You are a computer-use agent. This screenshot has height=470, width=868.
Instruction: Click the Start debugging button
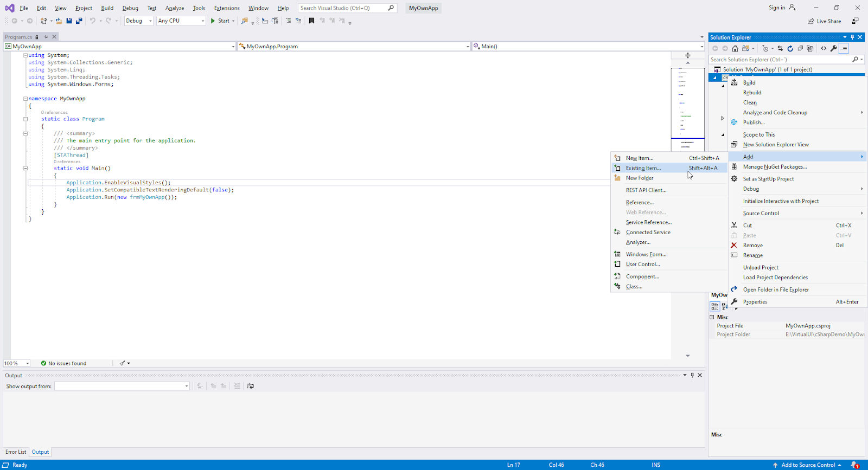click(x=220, y=21)
